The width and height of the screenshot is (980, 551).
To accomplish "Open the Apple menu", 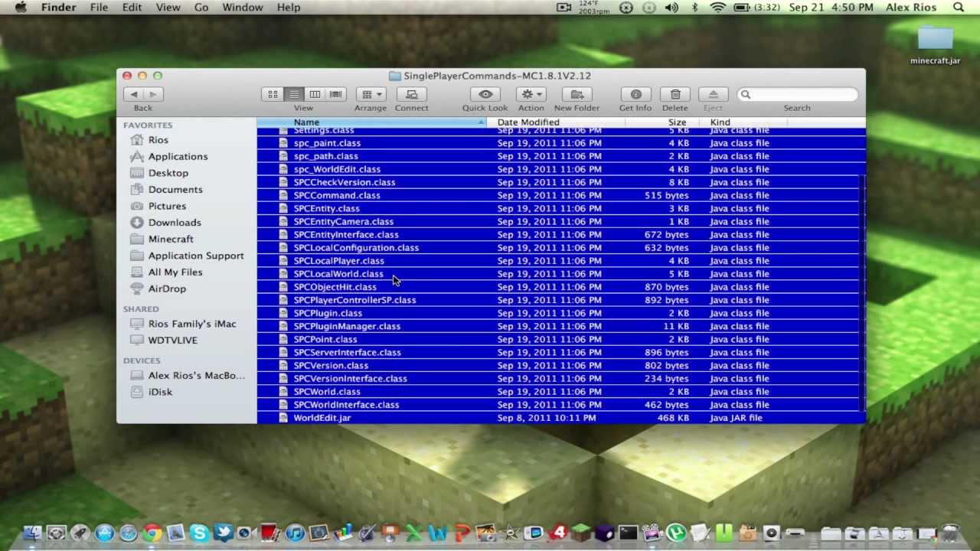I will click(x=21, y=8).
